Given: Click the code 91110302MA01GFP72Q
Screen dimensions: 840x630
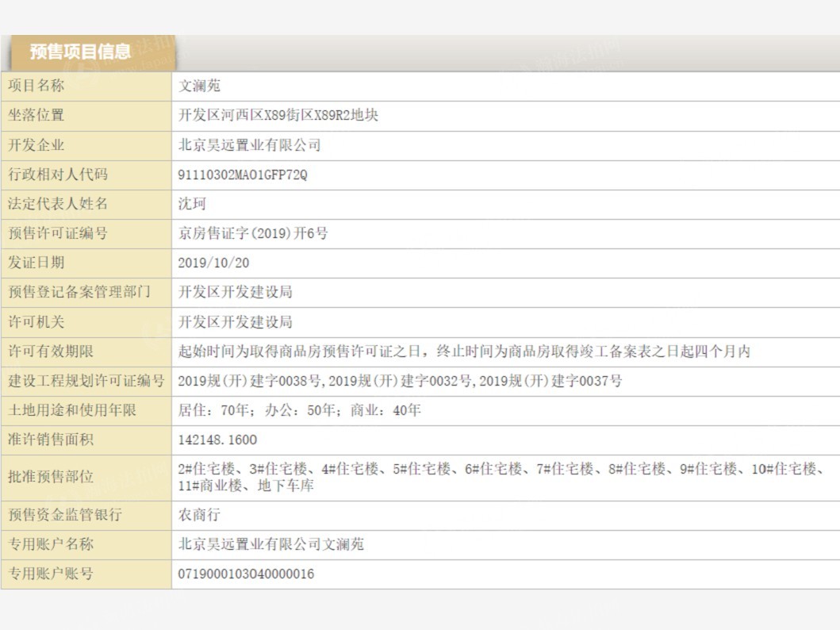Looking at the screenshot, I should 243,175.
